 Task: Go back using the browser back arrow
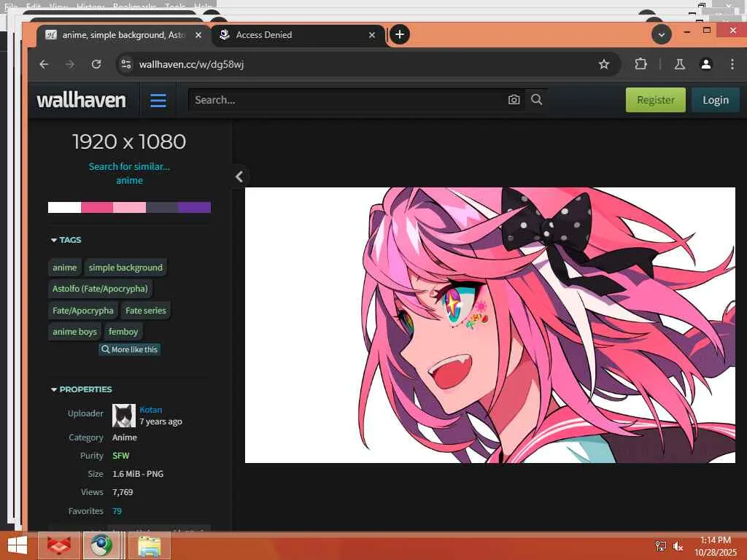[x=44, y=64]
